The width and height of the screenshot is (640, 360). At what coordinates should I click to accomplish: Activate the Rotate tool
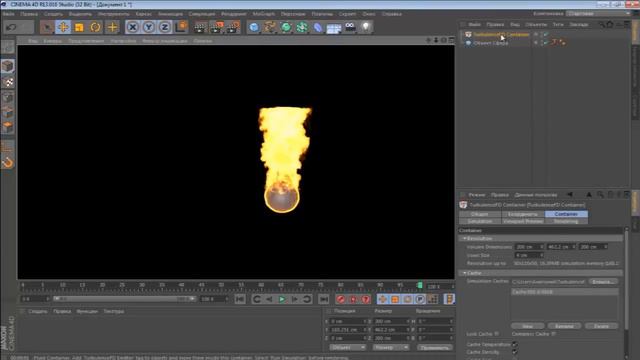tap(96, 27)
